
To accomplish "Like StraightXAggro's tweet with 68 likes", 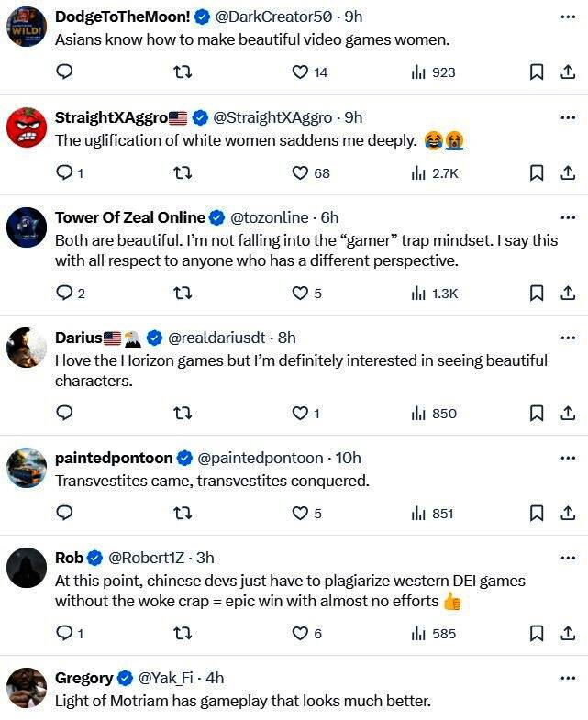I will 300,172.
